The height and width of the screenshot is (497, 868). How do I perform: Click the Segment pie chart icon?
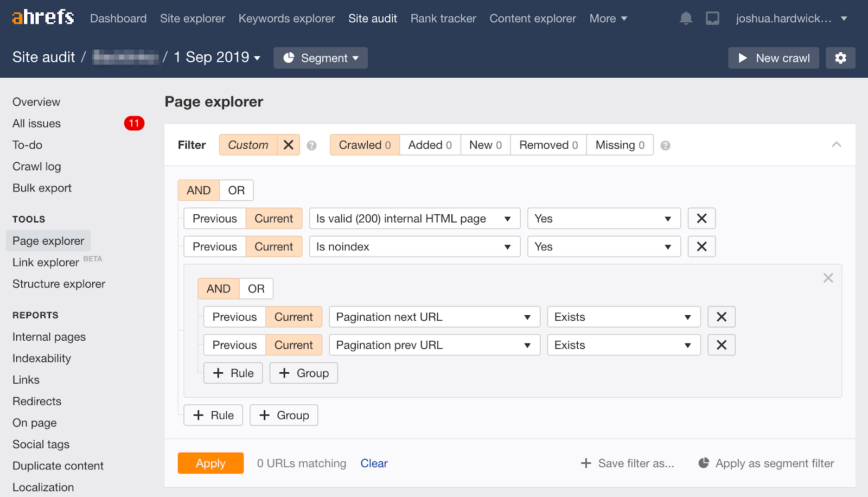tap(290, 58)
